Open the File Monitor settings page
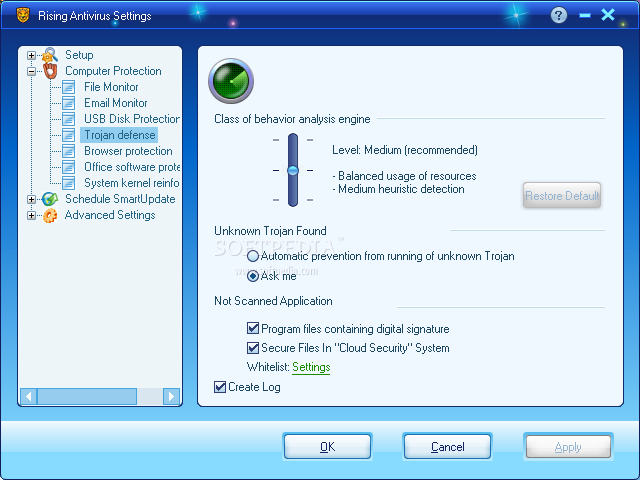This screenshot has width=640, height=480. click(x=111, y=87)
